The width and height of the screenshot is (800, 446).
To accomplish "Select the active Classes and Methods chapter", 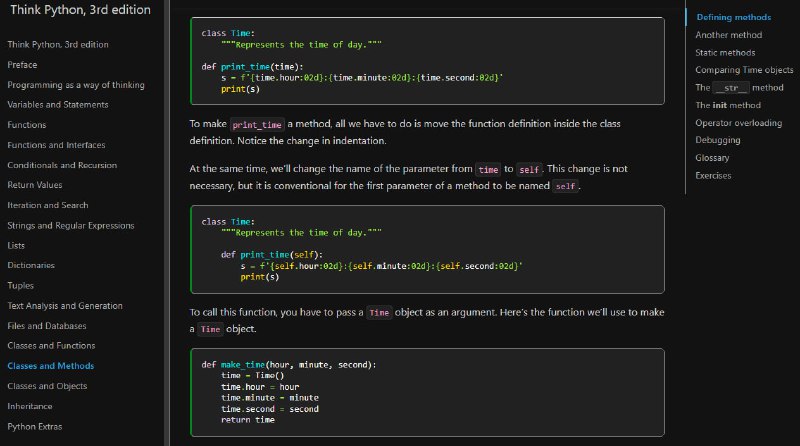I will [x=51, y=366].
